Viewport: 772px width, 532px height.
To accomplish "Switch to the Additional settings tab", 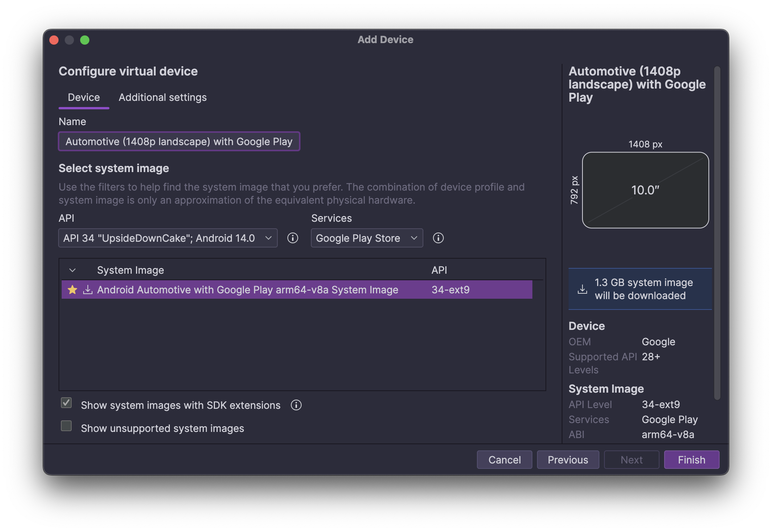I will tap(163, 97).
